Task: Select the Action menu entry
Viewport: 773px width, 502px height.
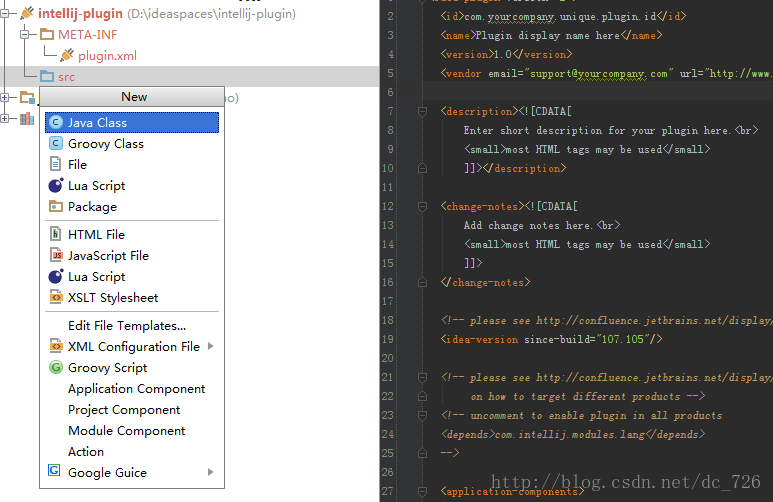Action: click(x=86, y=451)
